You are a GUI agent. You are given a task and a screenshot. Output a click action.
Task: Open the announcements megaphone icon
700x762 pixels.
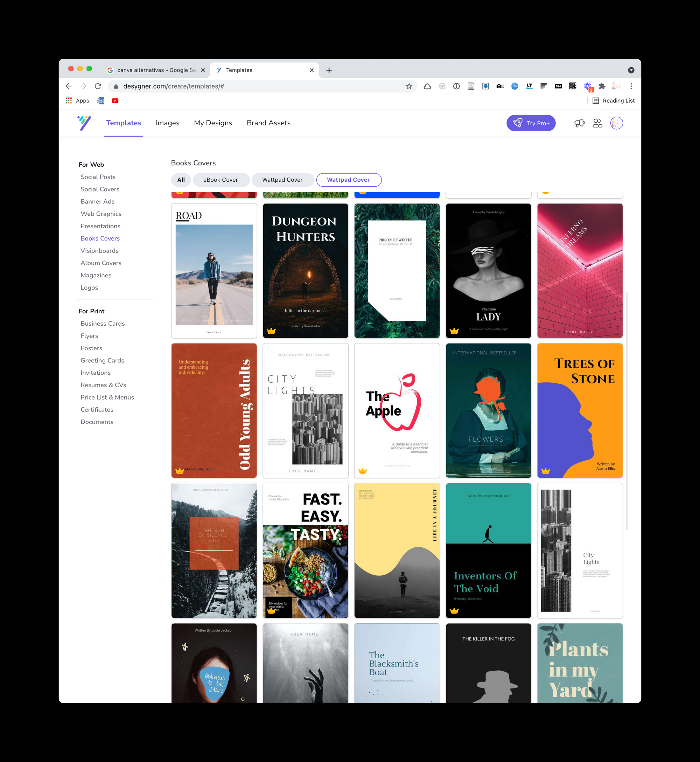click(x=579, y=123)
